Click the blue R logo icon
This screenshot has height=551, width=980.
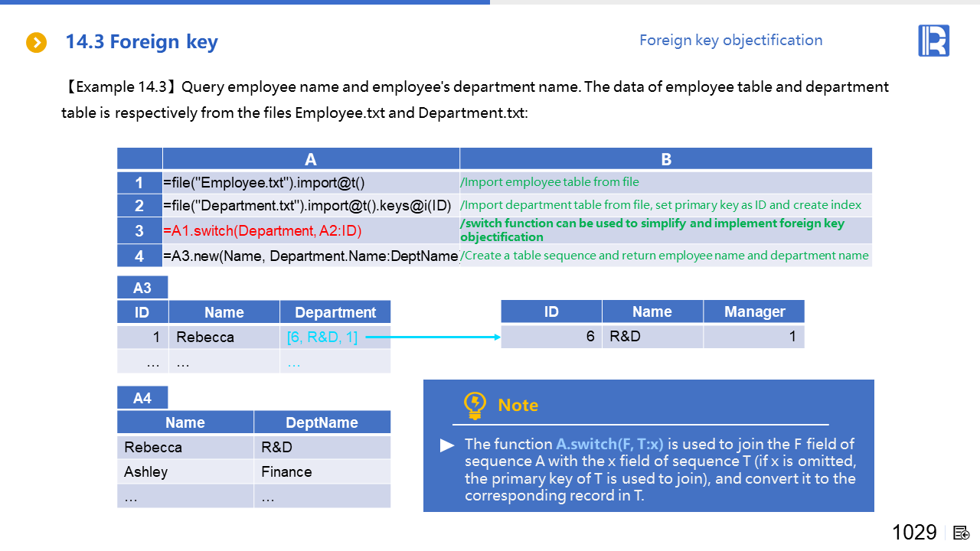coord(933,41)
